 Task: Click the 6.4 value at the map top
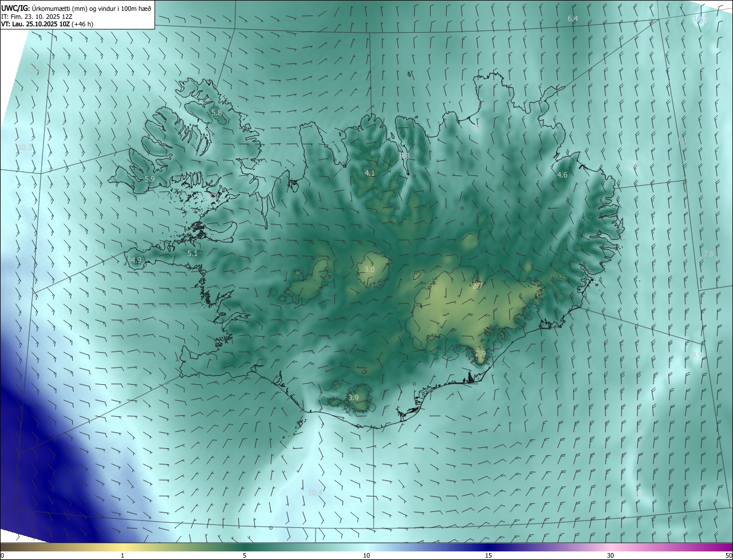[573, 19]
